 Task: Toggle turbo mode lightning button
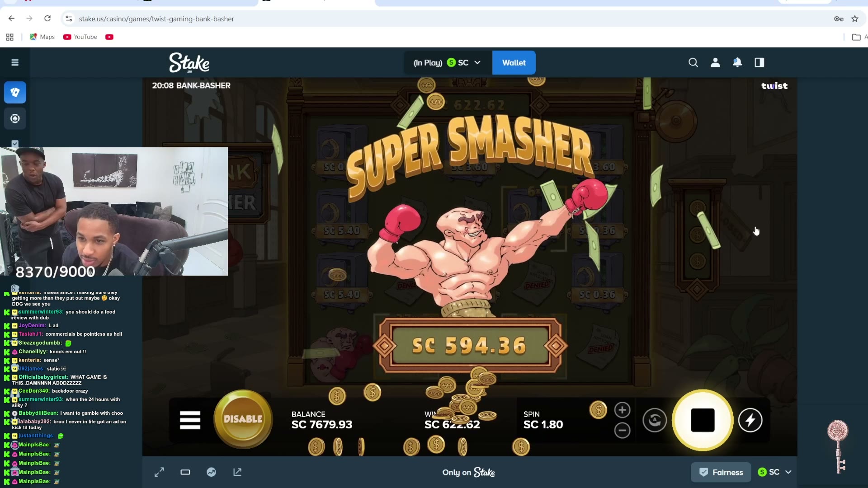tap(750, 420)
